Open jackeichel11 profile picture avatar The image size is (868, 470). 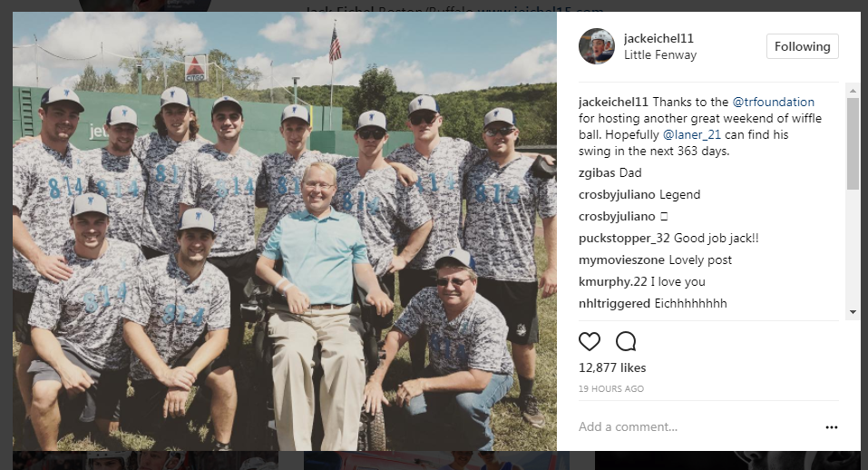click(x=596, y=46)
